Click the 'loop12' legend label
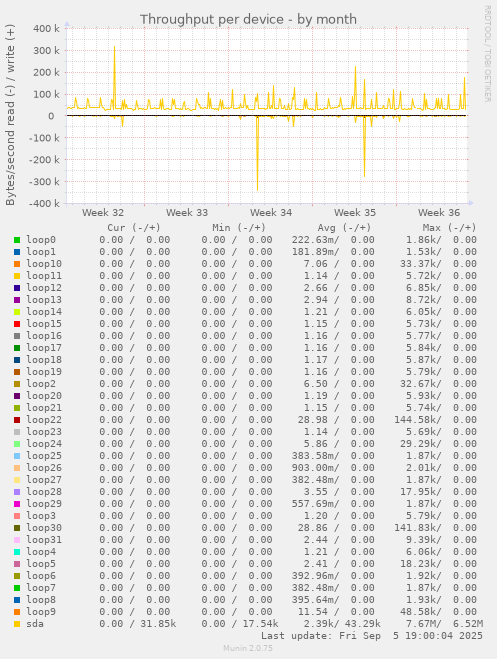The image size is (497, 659). (x=44, y=287)
